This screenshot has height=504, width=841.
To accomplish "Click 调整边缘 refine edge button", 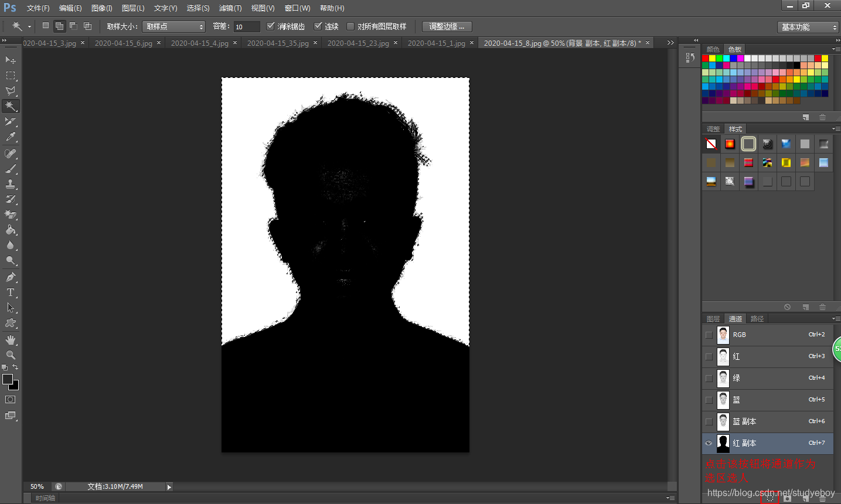I will [x=447, y=26].
